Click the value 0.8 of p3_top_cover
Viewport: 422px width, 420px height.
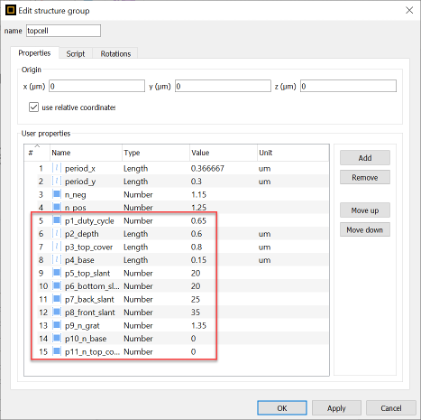click(196, 247)
